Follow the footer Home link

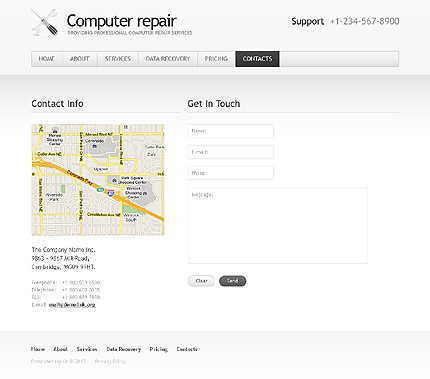click(x=38, y=349)
